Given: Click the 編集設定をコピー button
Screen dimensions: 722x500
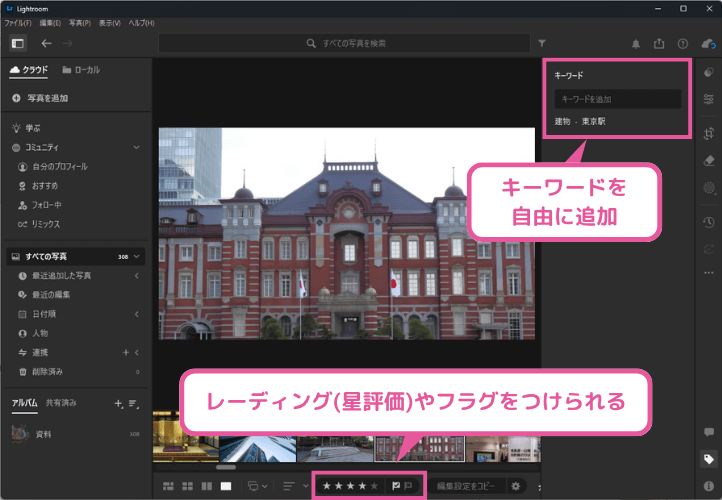Looking at the screenshot, I should (x=464, y=486).
